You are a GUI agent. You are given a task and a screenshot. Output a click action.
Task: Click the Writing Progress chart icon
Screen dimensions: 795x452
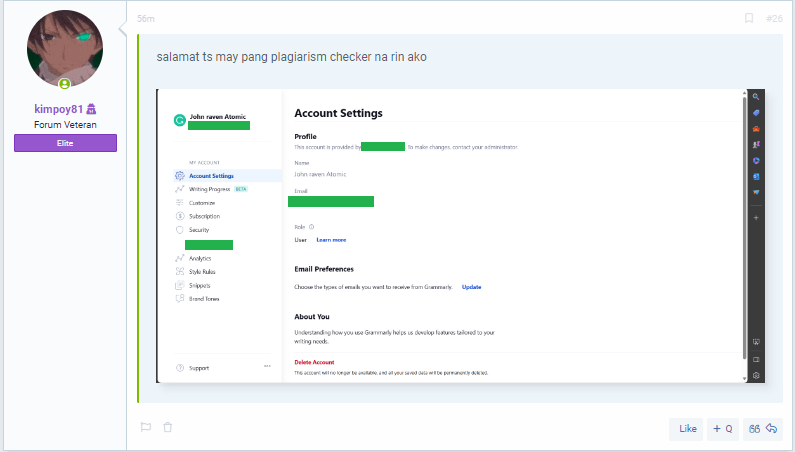179,189
